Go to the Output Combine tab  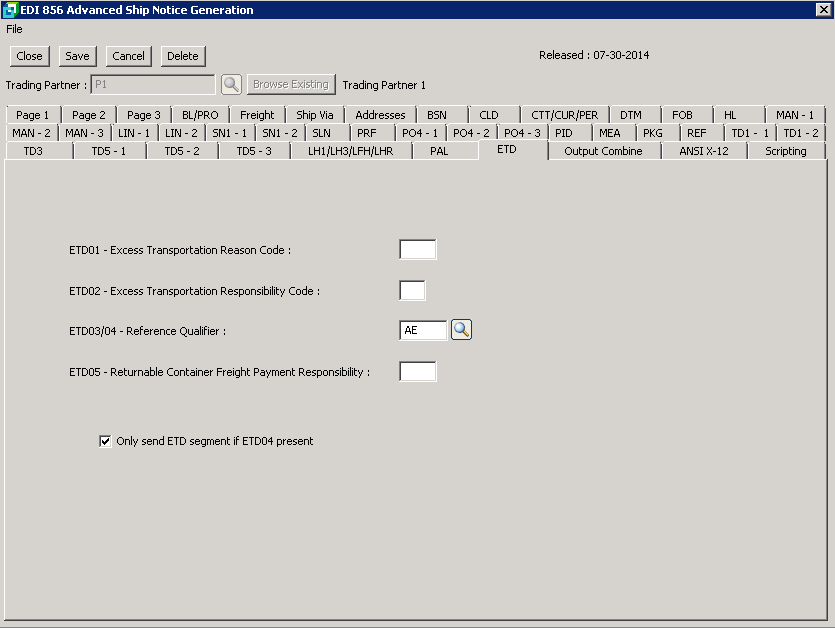(603, 151)
